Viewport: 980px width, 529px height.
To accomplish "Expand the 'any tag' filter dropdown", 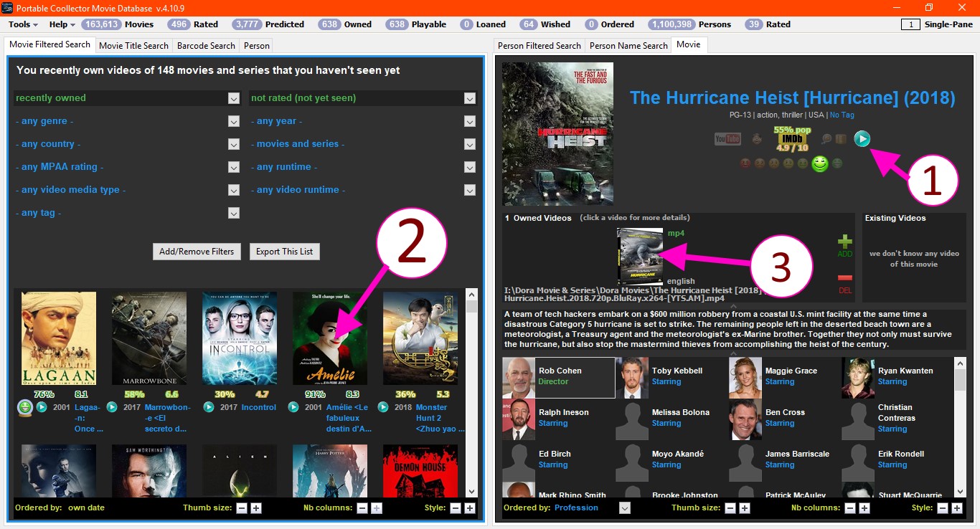I will click(234, 213).
